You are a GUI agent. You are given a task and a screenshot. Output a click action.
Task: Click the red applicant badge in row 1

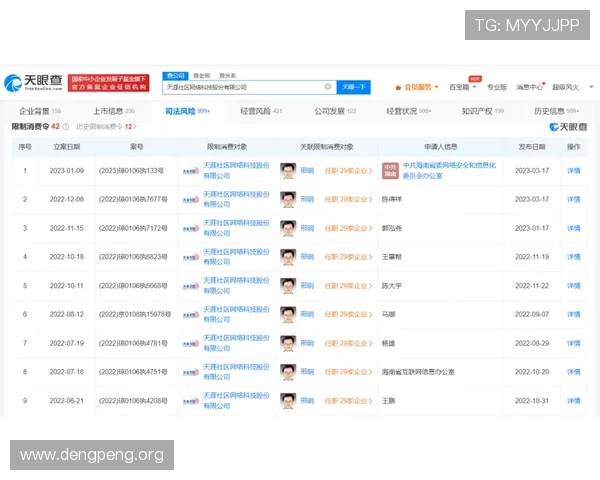(x=390, y=171)
